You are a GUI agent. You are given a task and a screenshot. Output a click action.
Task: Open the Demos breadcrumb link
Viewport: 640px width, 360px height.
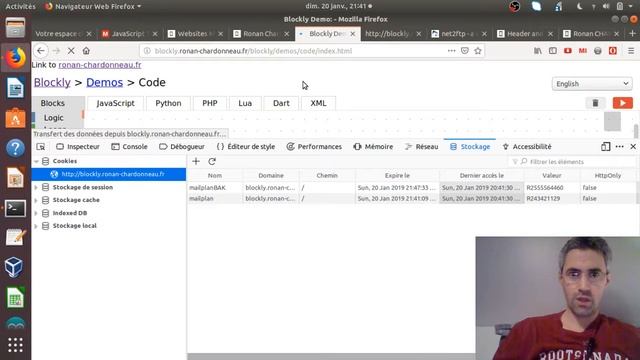coord(104,82)
